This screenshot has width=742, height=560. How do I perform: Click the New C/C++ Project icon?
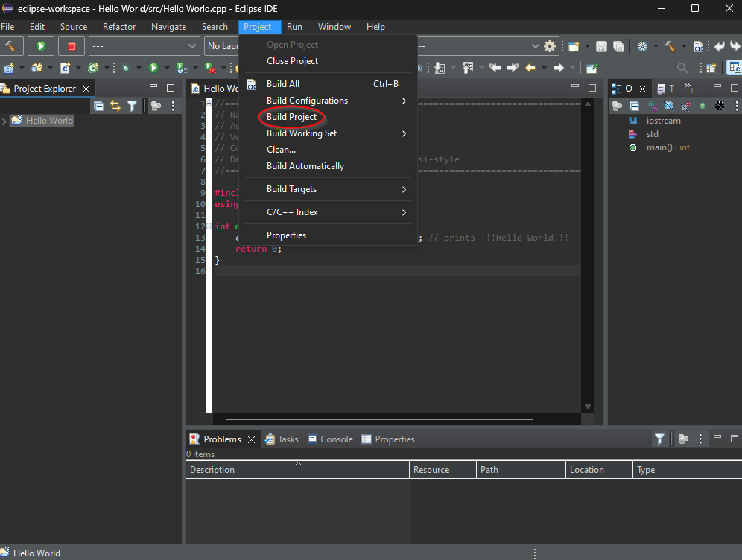[x=9, y=68]
